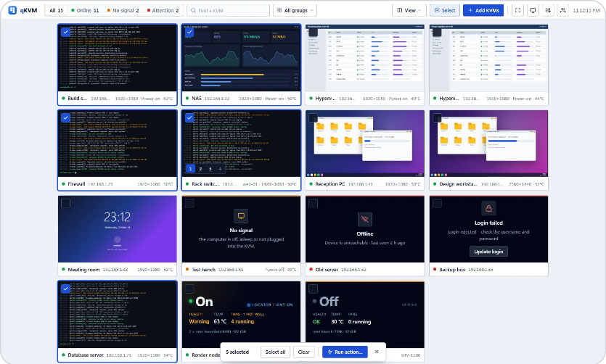Uncheck the NAS card checkbox
Image resolution: width=606 pixels, height=364 pixels.
[x=189, y=32]
